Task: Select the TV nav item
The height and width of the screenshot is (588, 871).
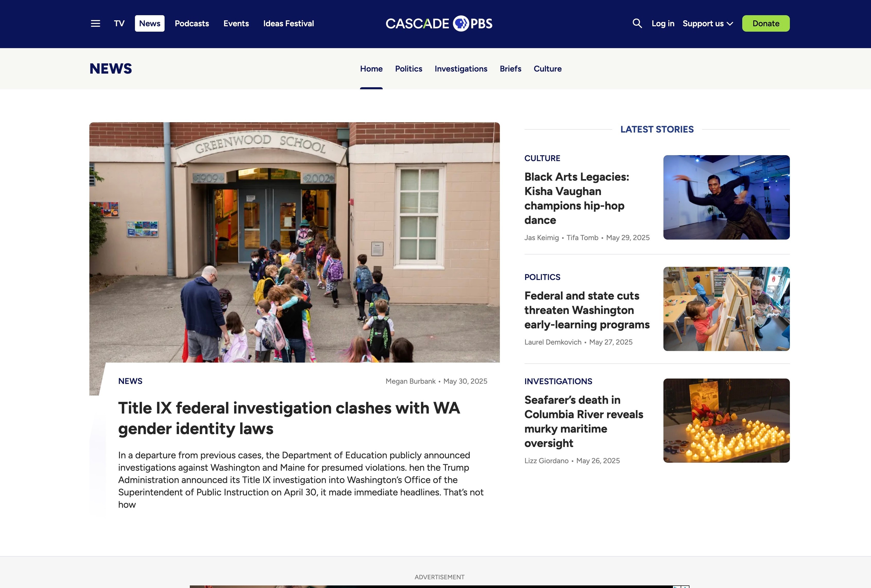Action: pyautogui.click(x=119, y=24)
